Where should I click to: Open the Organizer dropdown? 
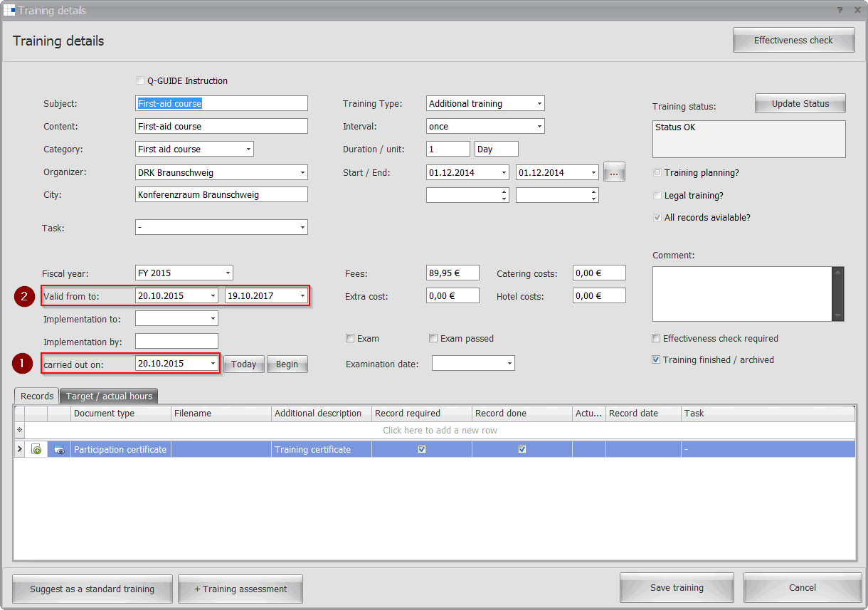tap(302, 172)
